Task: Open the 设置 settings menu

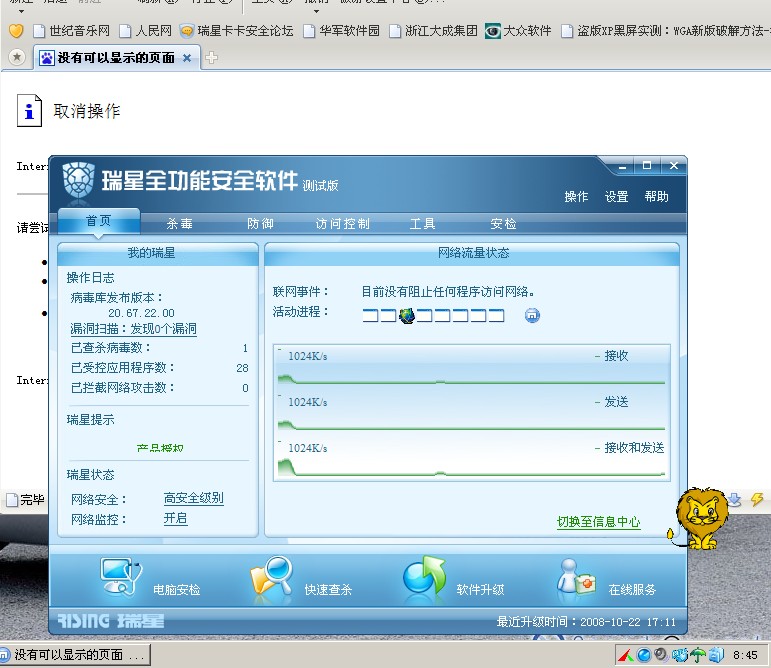Action: point(616,197)
